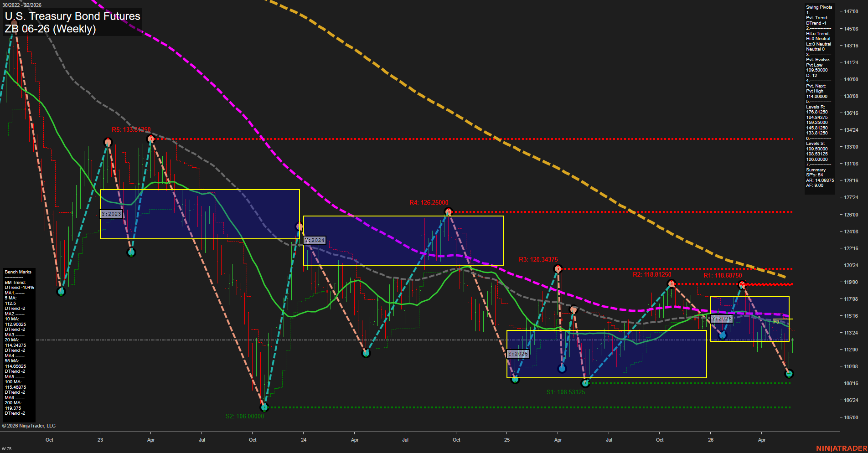
Task: Click the 145.81250 resistance level in panel
Action: [817, 128]
